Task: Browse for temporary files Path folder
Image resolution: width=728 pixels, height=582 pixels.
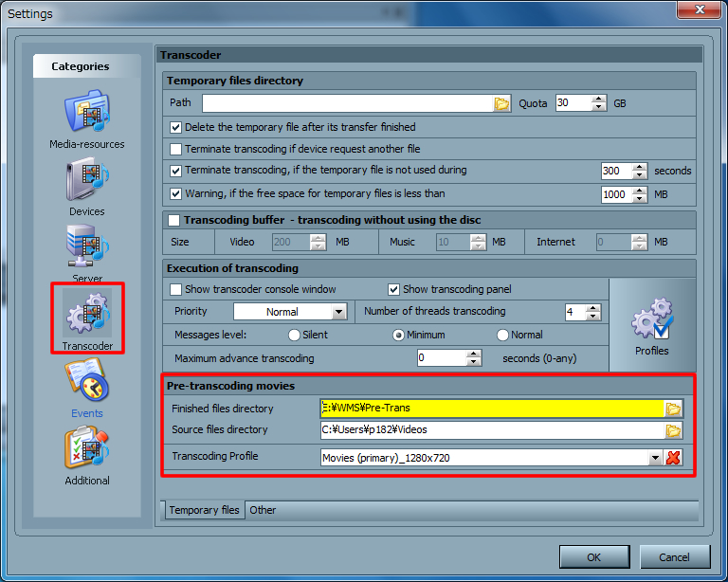Action: tap(501, 103)
